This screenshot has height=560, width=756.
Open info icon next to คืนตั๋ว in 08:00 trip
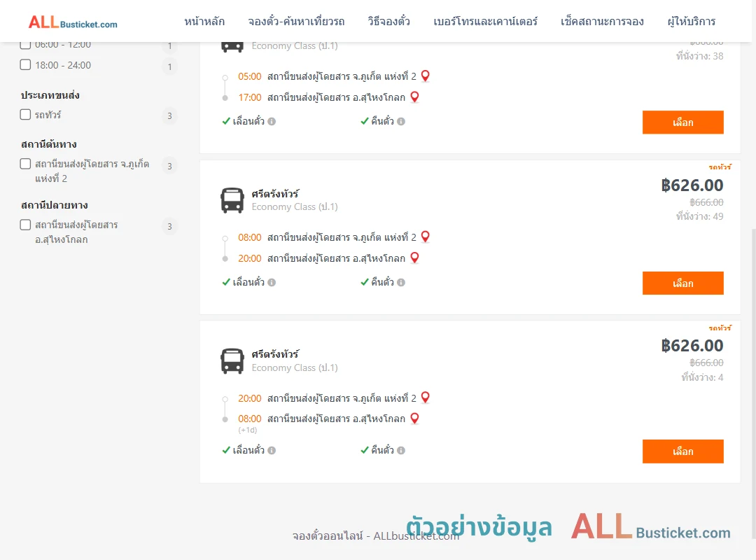(x=401, y=283)
